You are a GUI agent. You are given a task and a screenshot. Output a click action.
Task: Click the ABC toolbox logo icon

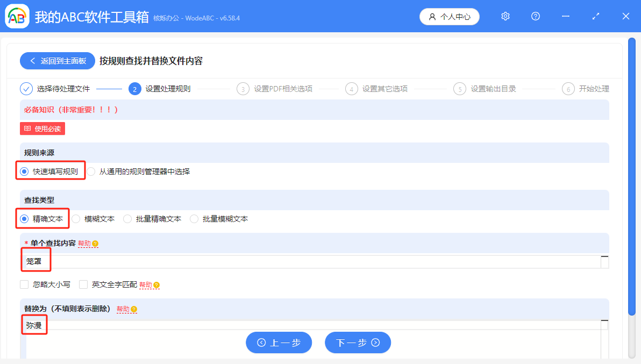pyautogui.click(x=17, y=17)
